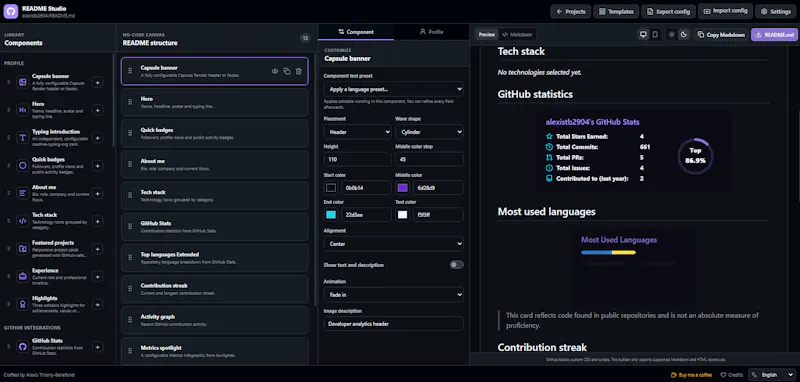Click Import config
The height and width of the screenshot is (382, 800).
725,11
